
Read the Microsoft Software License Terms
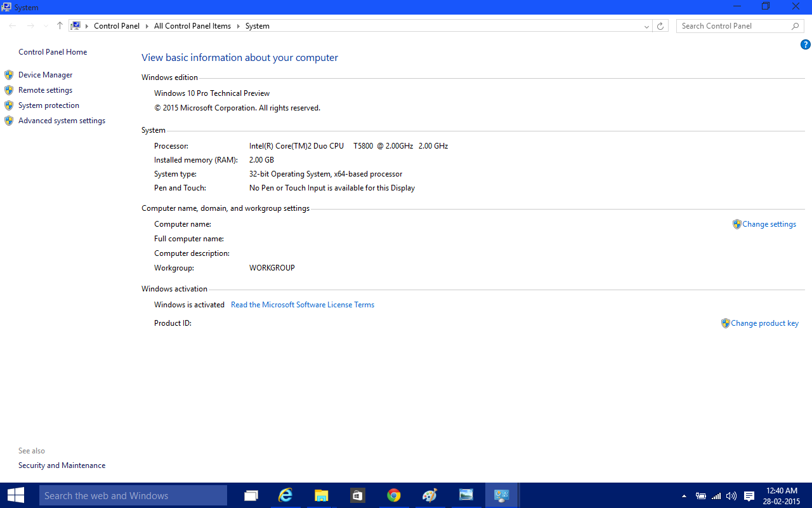tap(303, 305)
